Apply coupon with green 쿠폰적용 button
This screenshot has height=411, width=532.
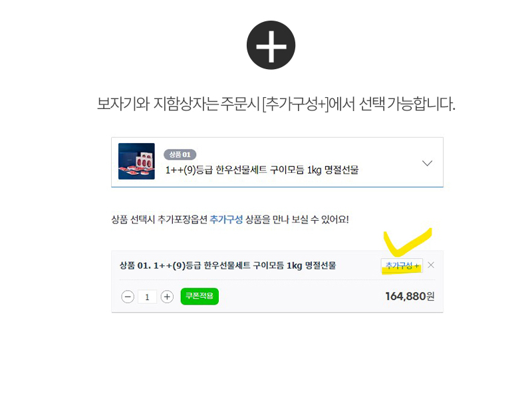(199, 297)
